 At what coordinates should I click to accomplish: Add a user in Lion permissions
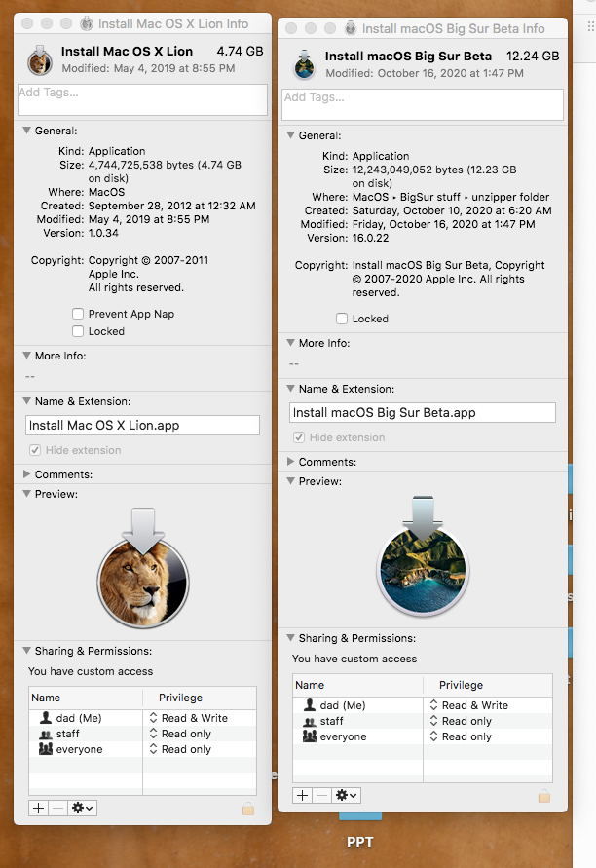38,809
